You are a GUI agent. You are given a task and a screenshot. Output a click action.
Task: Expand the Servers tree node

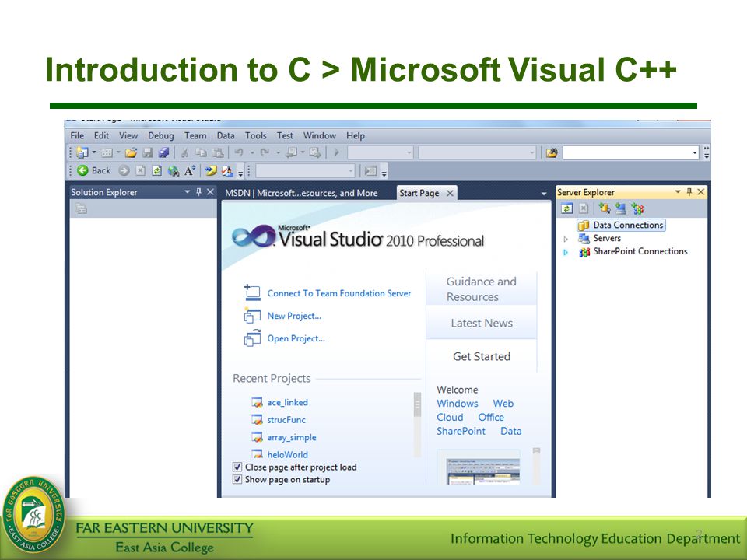(566, 239)
